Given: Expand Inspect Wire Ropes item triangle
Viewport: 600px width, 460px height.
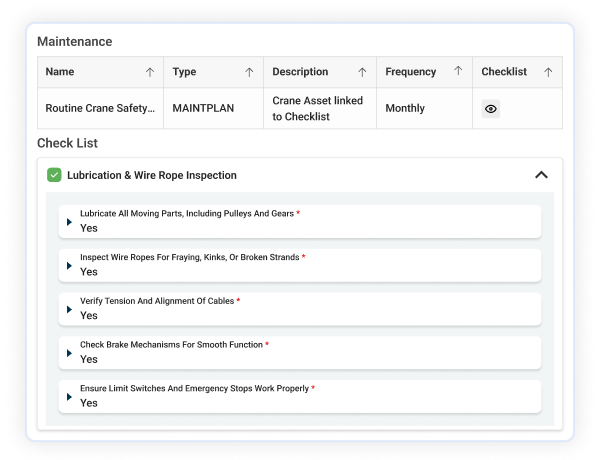Looking at the screenshot, I should [69, 266].
